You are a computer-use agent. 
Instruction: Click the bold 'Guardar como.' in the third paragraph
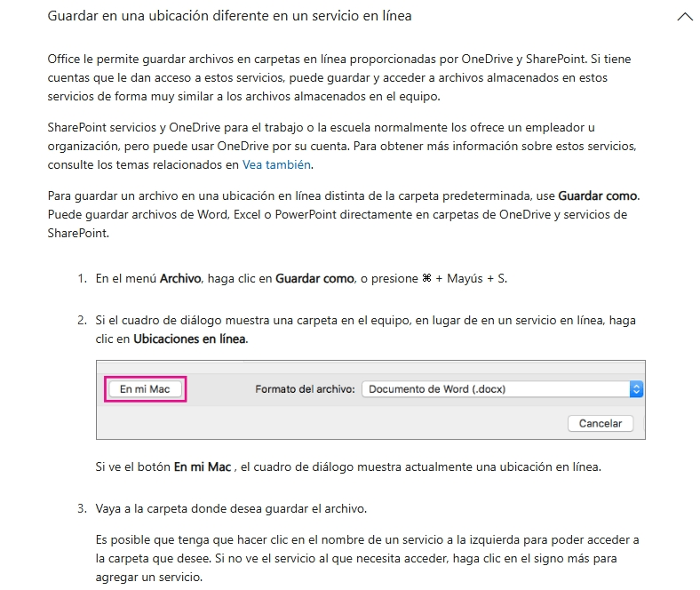[599, 196]
